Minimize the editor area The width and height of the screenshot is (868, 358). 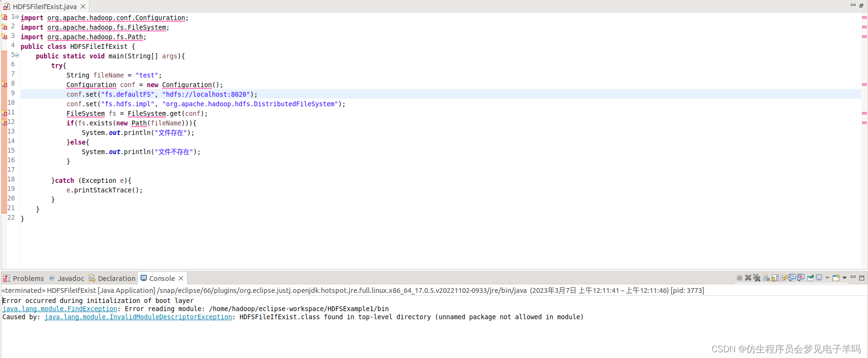853,5
